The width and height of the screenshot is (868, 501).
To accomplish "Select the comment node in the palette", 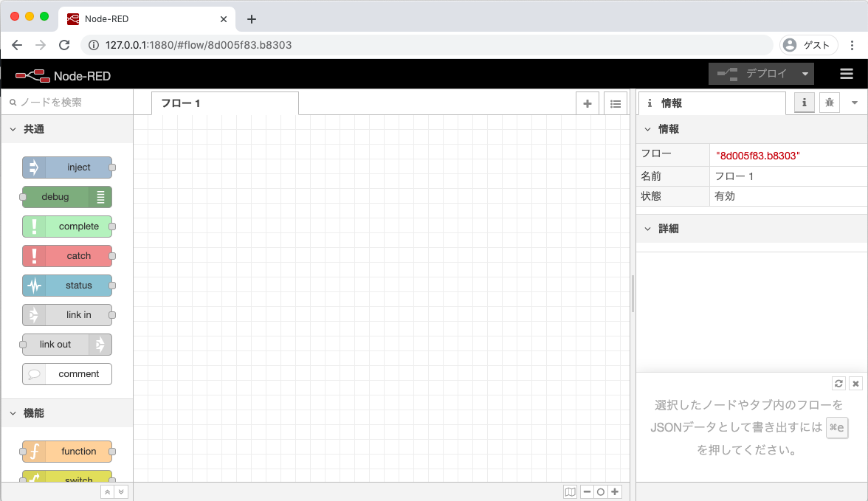I will [67, 374].
